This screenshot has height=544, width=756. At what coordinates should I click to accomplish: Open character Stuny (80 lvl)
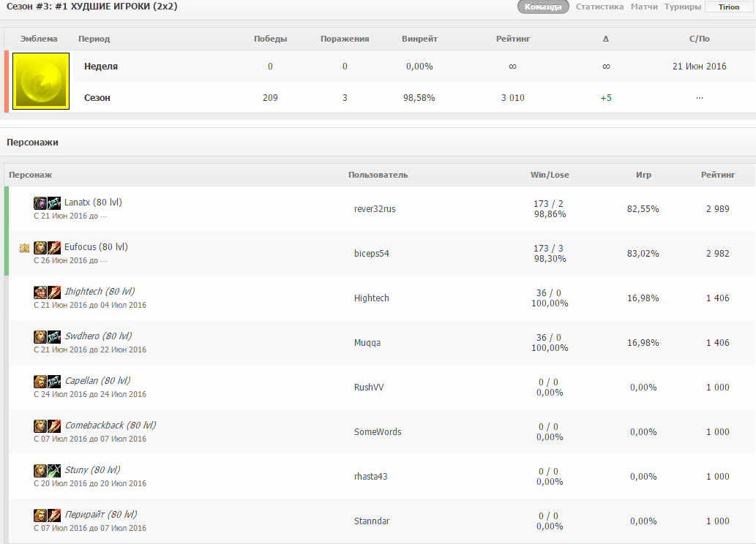pyautogui.click(x=92, y=470)
